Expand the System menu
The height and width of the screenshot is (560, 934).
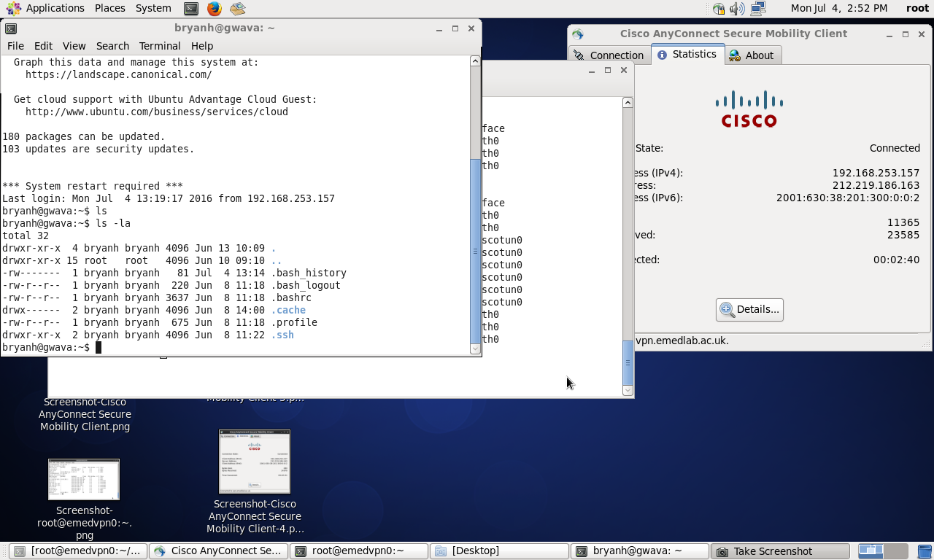(x=153, y=8)
